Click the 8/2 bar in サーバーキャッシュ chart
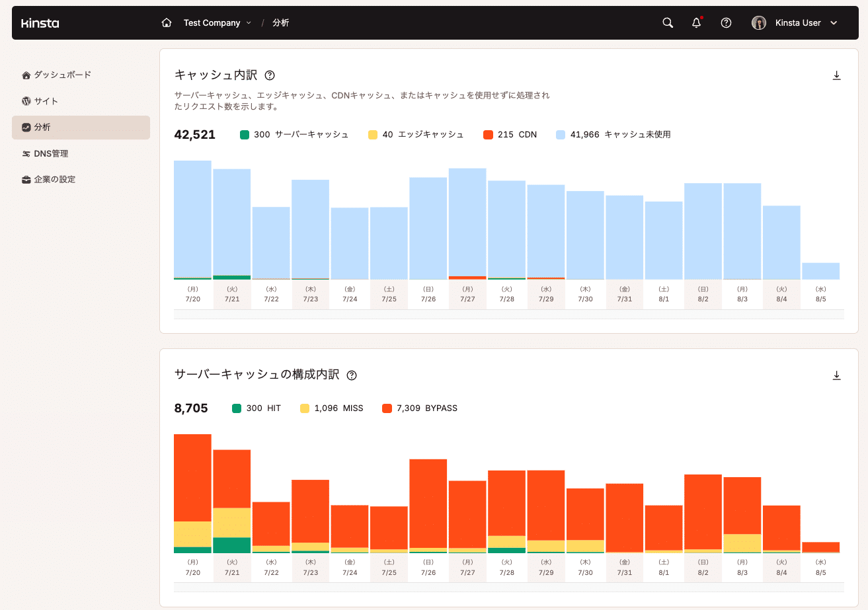This screenshot has height=610, width=868. (703, 514)
